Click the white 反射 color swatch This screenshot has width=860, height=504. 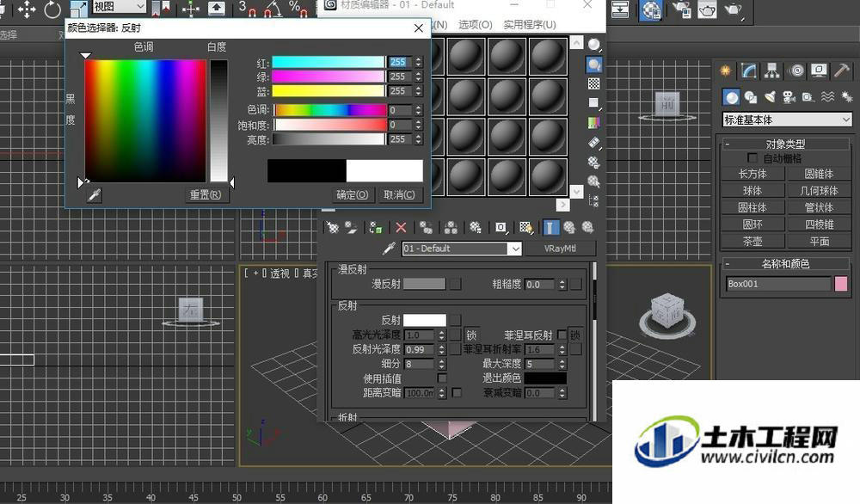click(x=424, y=320)
